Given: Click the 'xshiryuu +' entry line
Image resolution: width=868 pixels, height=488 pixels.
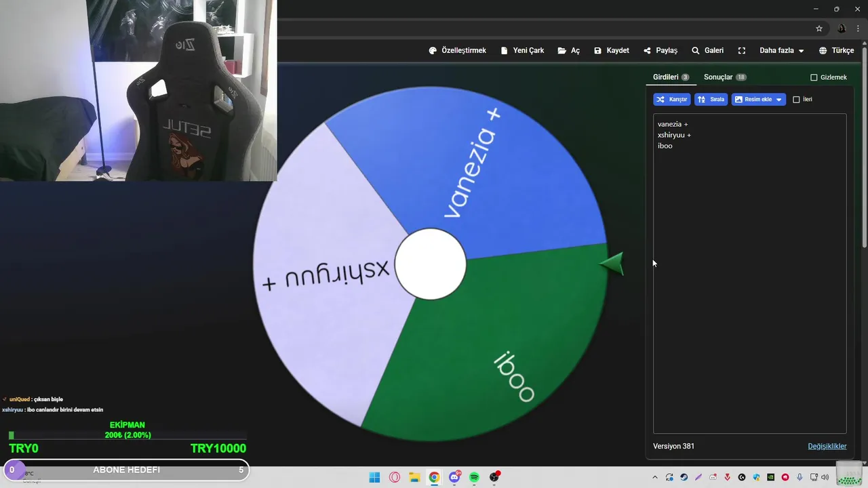Looking at the screenshot, I should coord(674,135).
